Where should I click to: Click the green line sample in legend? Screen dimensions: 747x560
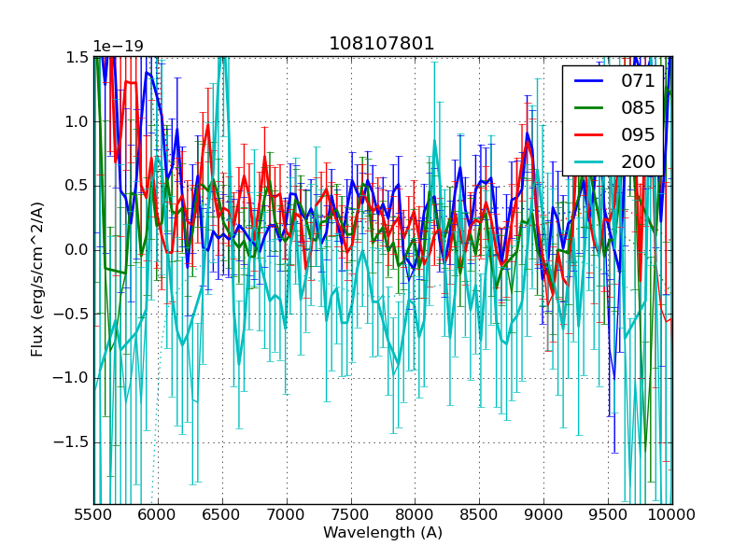click(x=590, y=108)
